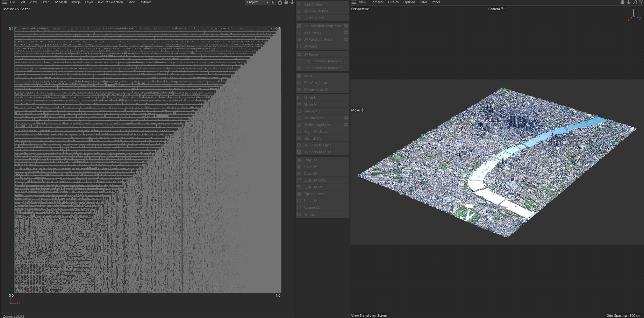Open the Cameras menu in the viewport

(377, 2)
